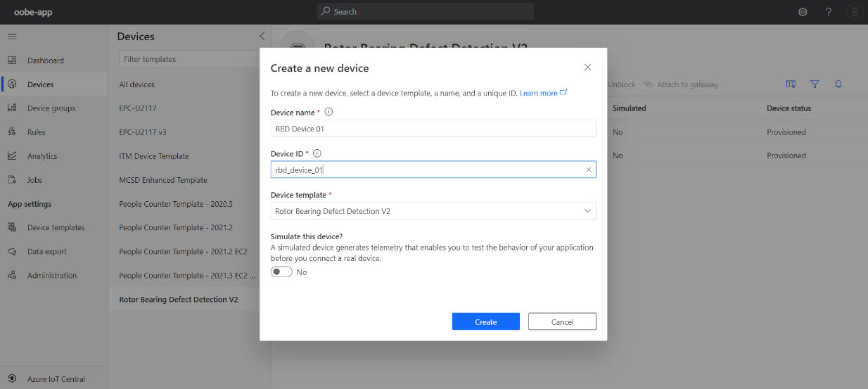868x389 pixels.
Task: Toggle the hamburger navigation menu
Action: tap(12, 36)
